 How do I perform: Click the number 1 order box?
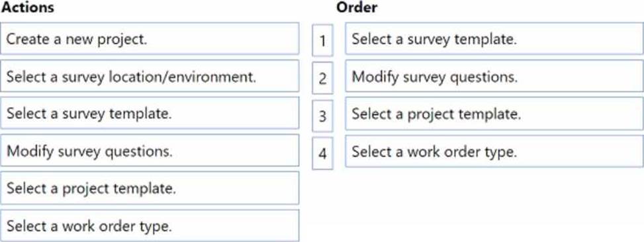[x=322, y=40]
